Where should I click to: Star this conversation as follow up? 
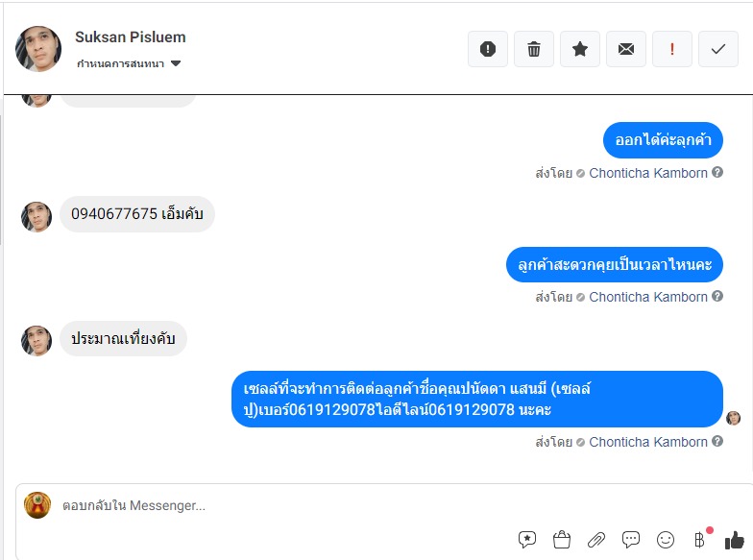point(580,49)
